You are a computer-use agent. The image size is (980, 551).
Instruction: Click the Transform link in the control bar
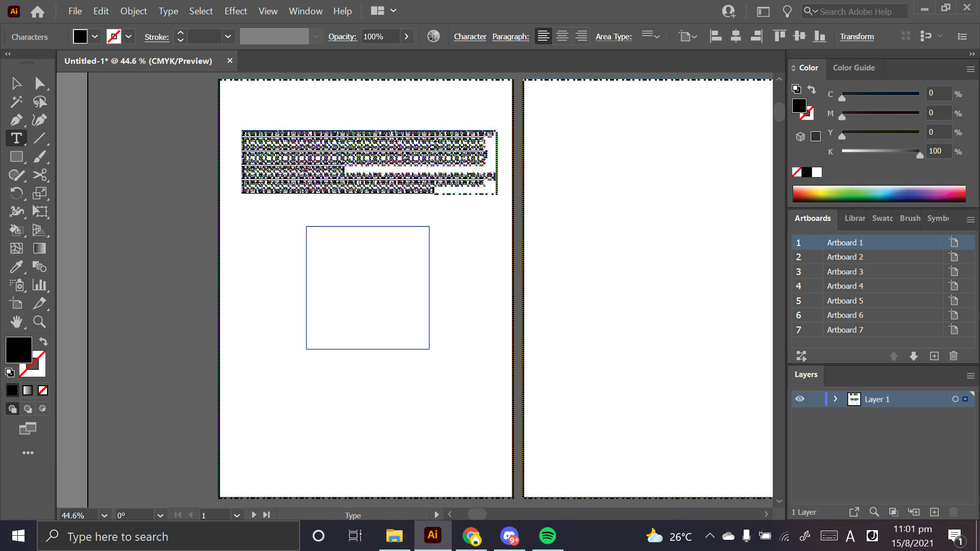[856, 36]
